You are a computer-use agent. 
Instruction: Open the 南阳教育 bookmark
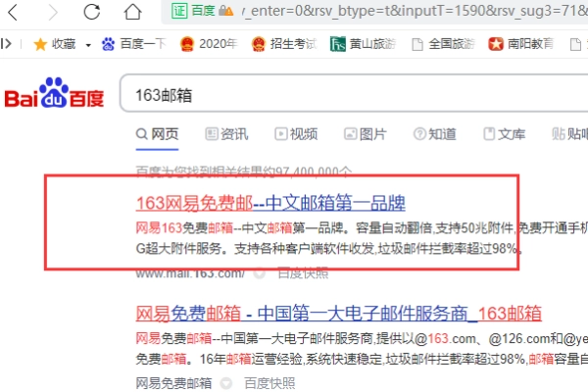[x=521, y=44]
